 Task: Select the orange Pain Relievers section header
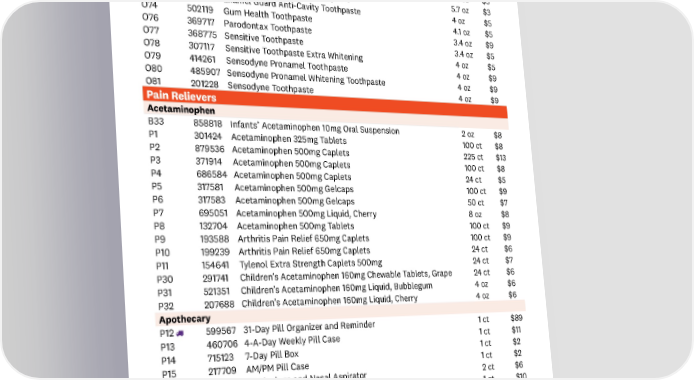coord(325,102)
